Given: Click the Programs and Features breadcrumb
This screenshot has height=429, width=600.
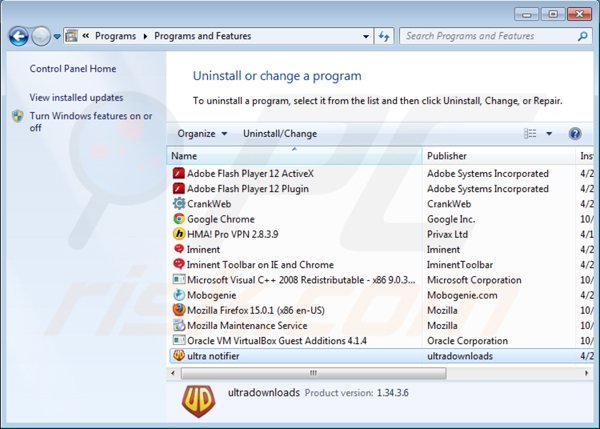Looking at the screenshot, I should coord(202,36).
